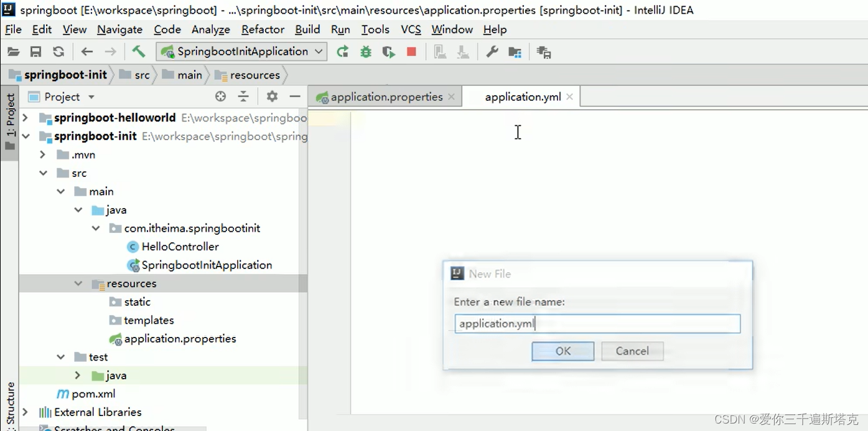Select HelloController class in tree
The height and width of the screenshot is (431, 868).
pyautogui.click(x=174, y=246)
